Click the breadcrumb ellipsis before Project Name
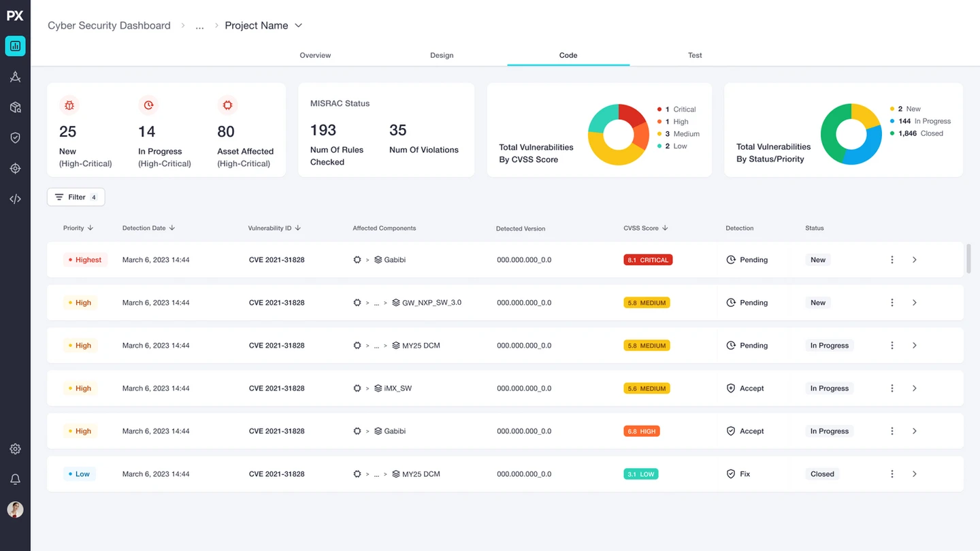 pos(199,26)
